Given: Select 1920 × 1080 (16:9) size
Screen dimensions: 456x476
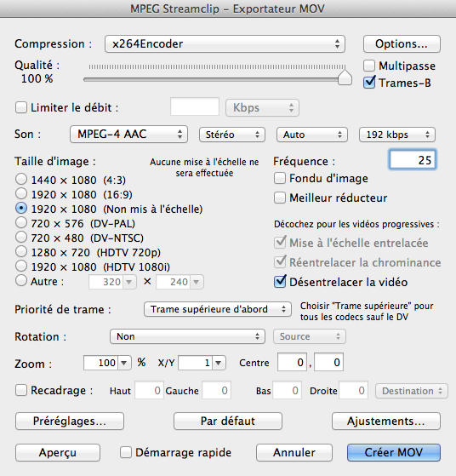Looking at the screenshot, I should [21, 194].
